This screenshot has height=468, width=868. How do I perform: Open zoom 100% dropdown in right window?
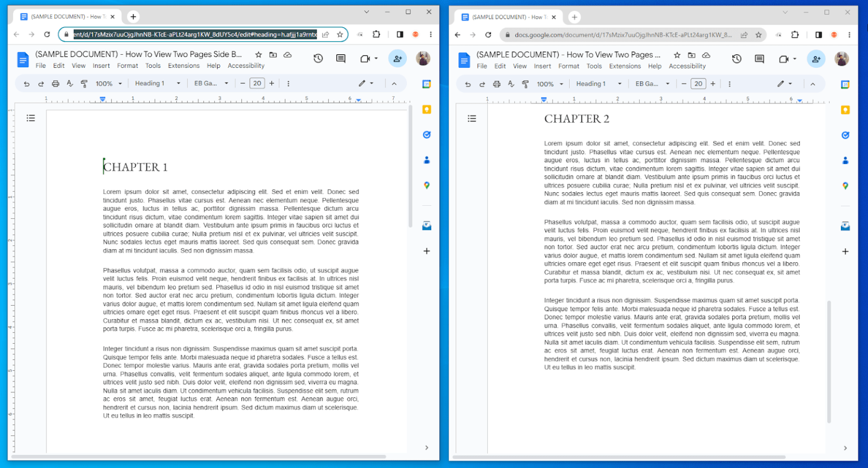550,84
